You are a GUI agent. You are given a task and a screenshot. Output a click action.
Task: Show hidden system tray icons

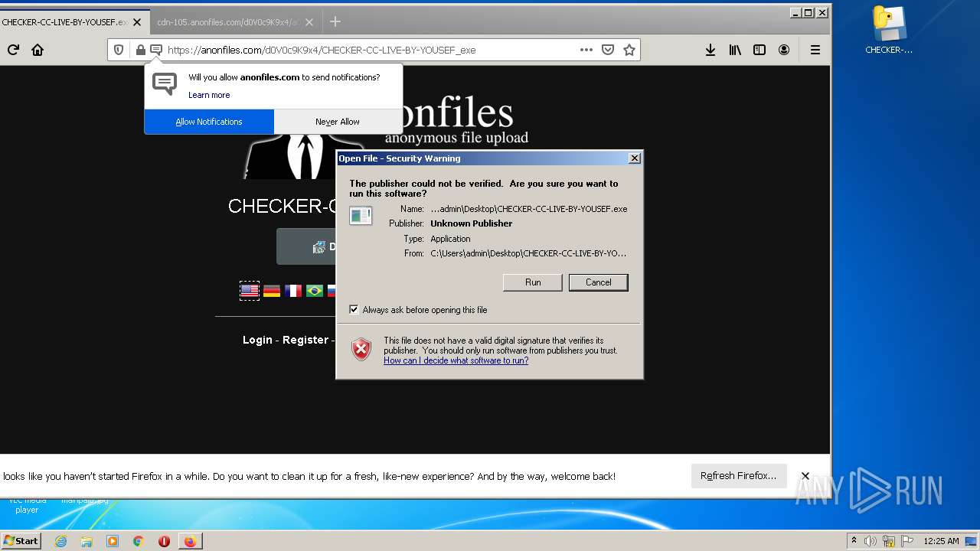(x=854, y=541)
